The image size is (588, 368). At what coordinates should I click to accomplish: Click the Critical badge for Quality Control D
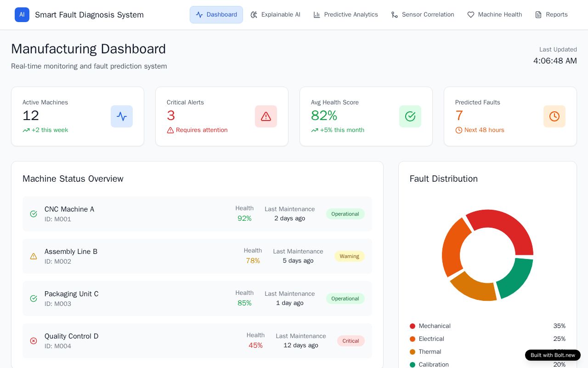click(351, 341)
